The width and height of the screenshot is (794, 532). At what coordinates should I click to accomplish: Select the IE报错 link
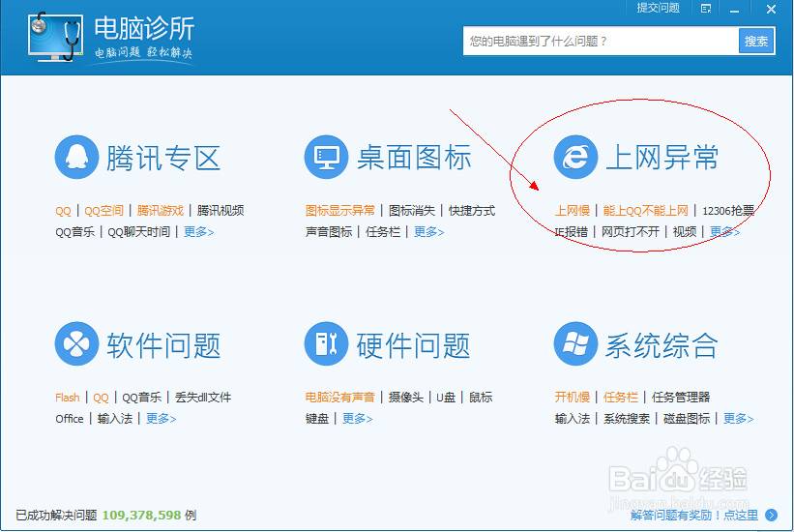pos(572,232)
